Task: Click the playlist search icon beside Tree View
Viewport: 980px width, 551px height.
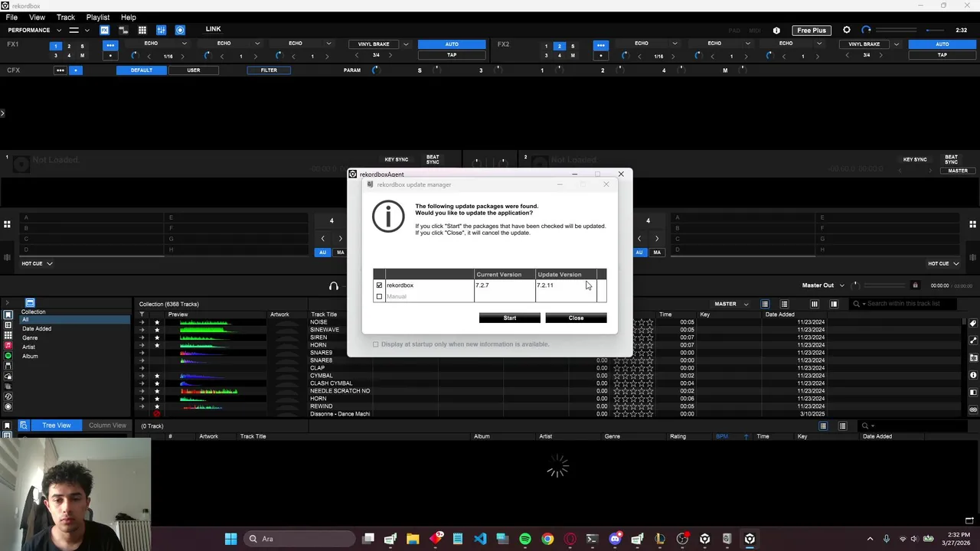Action: tap(24, 425)
